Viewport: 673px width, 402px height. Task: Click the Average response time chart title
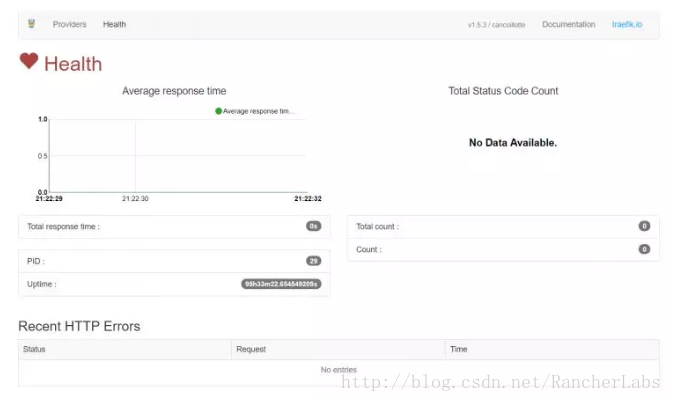tap(174, 91)
